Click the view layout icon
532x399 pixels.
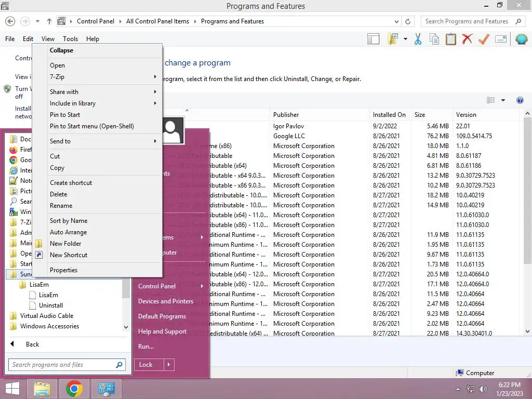point(490,100)
